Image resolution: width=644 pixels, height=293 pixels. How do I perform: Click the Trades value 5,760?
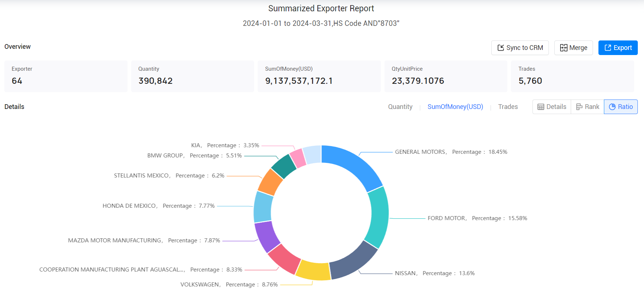coord(530,81)
